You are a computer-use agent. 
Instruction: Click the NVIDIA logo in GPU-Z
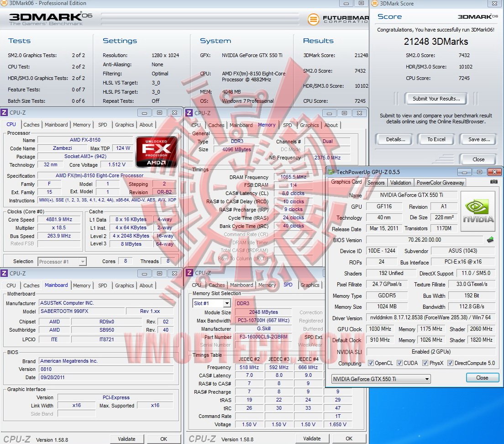478,211
